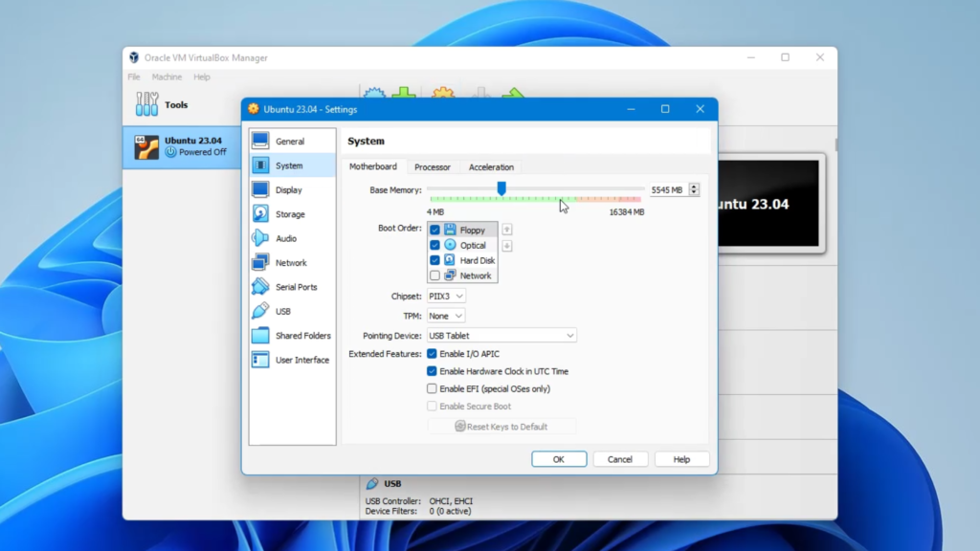The height and width of the screenshot is (551, 980).
Task: Move boot item up with arrow
Action: 507,230
